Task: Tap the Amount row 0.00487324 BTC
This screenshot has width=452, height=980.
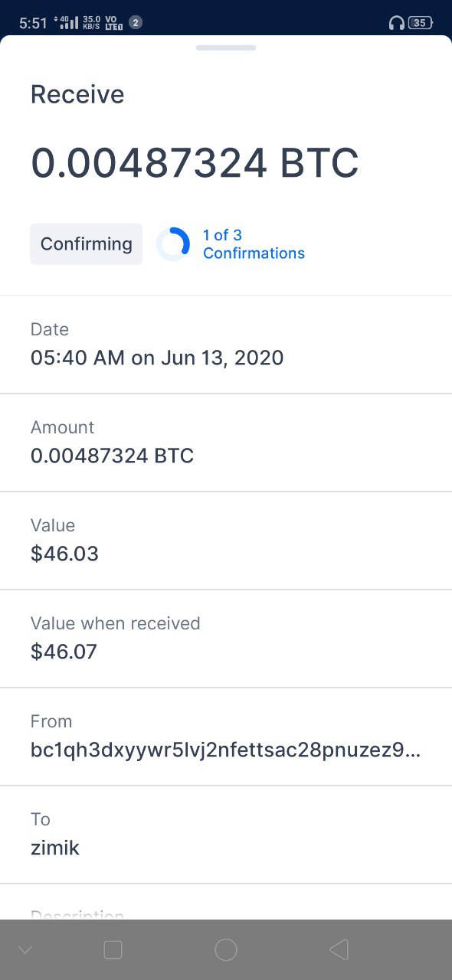Action: pos(226,443)
